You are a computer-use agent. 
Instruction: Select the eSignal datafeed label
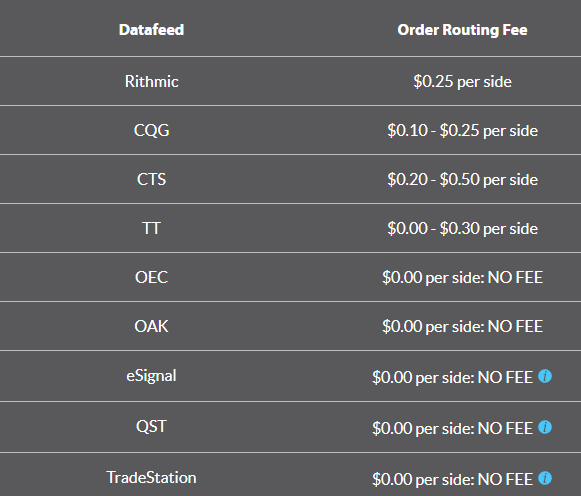tap(151, 376)
